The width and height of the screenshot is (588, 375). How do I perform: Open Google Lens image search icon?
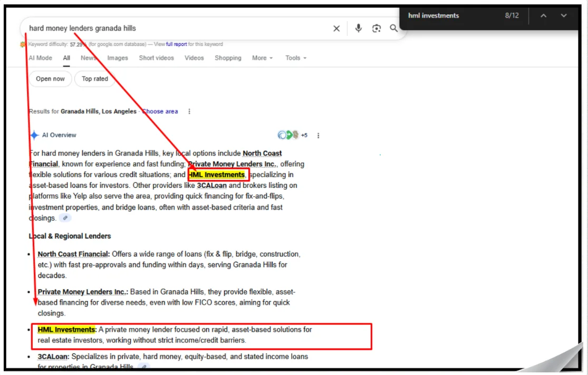point(377,28)
